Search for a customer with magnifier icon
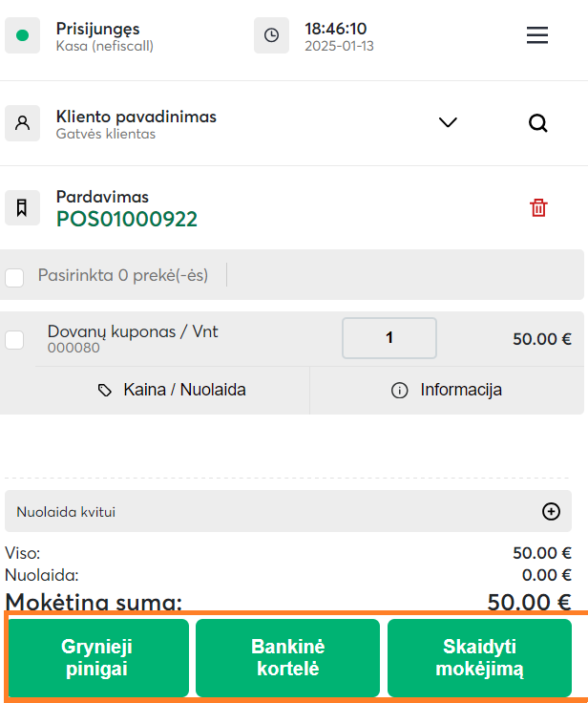This screenshot has height=703, width=588. (537, 122)
